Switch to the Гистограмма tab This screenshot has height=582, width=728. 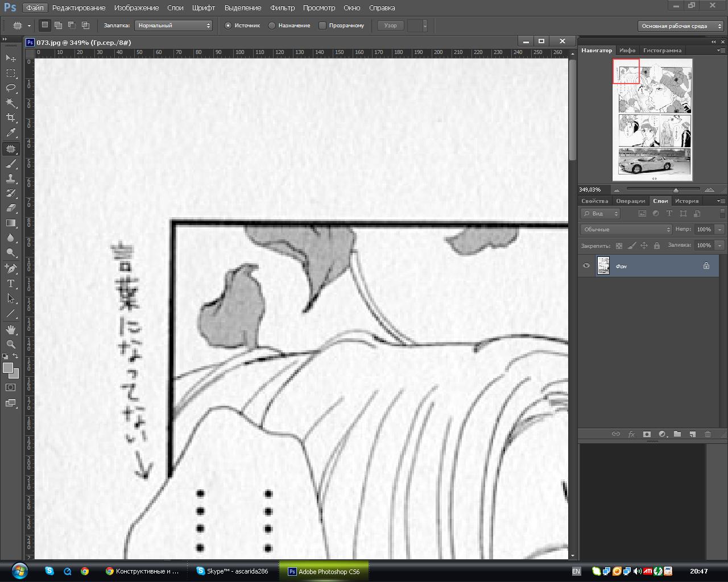[x=663, y=51]
